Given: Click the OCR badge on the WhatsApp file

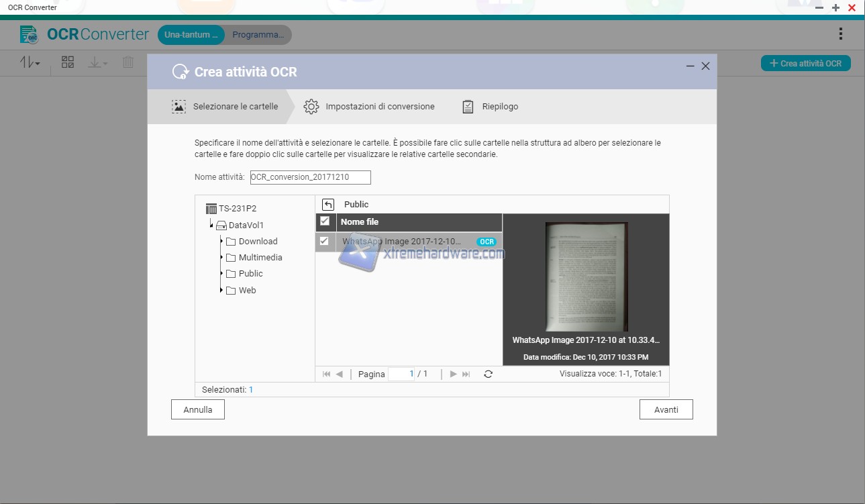Looking at the screenshot, I should [x=487, y=242].
